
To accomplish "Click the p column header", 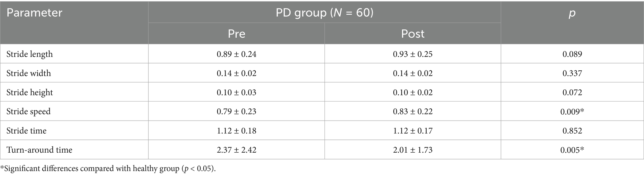I will (572, 13).
